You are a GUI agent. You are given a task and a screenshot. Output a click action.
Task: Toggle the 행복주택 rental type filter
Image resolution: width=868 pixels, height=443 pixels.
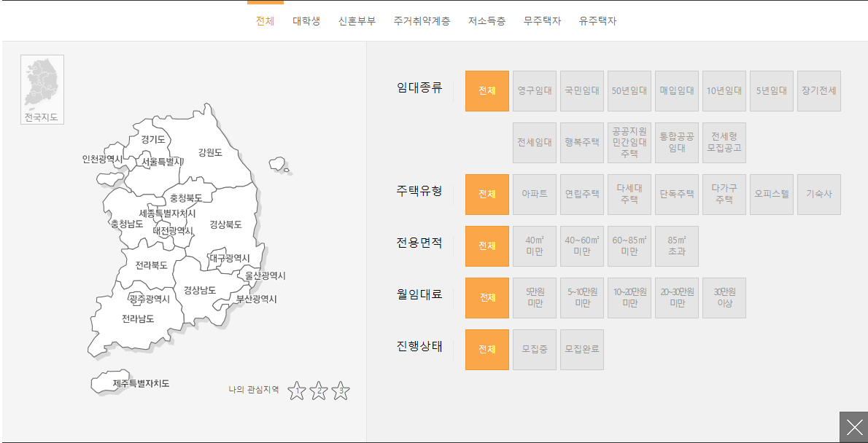tap(582, 143)
